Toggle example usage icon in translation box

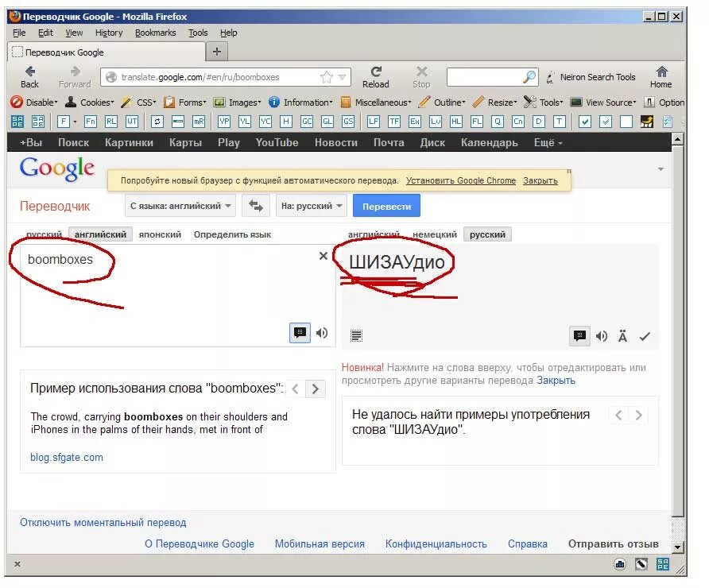(x=579, y=336)
